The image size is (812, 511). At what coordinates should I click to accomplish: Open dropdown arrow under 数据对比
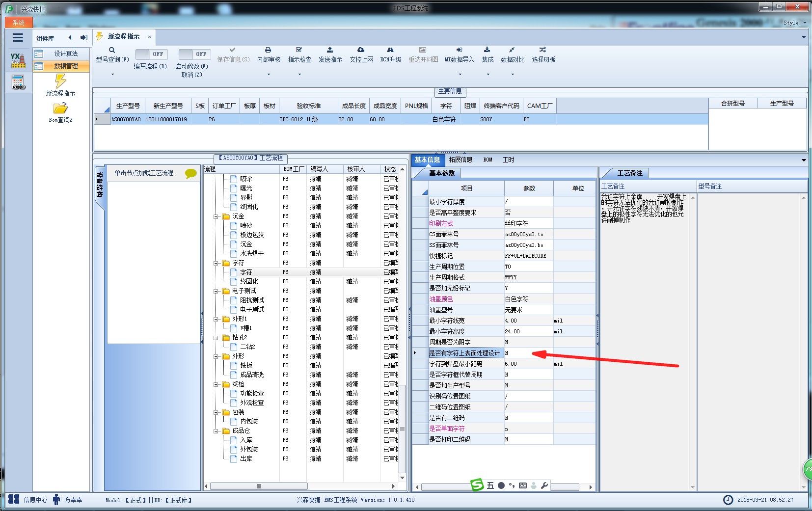tap(513, 75)
